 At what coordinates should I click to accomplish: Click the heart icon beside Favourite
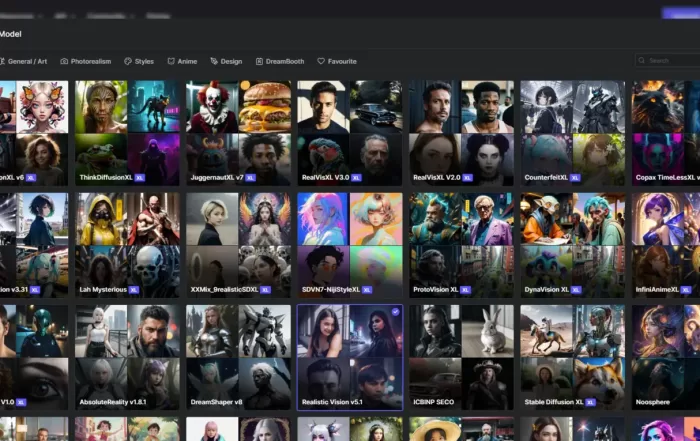tap(321, 61)
